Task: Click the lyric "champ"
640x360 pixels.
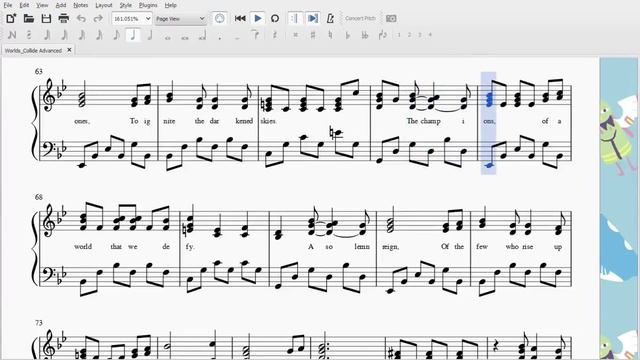Action: point(430,121)
